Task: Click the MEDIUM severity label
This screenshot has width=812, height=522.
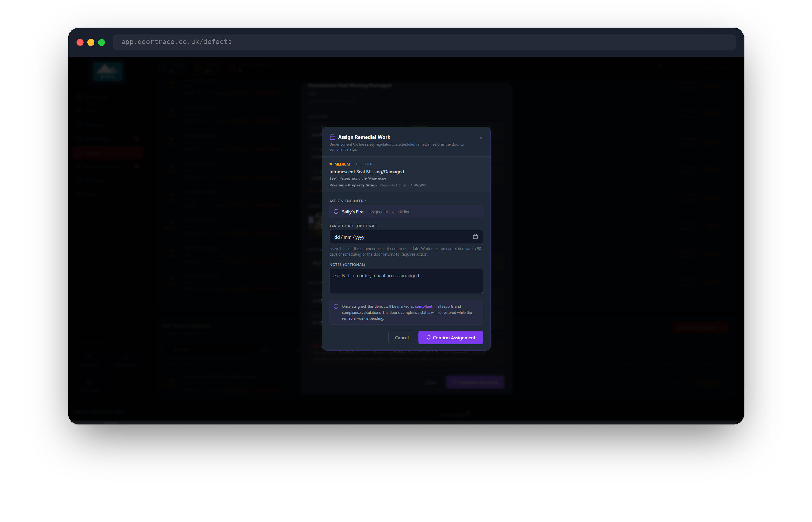Action: (342, 164)
